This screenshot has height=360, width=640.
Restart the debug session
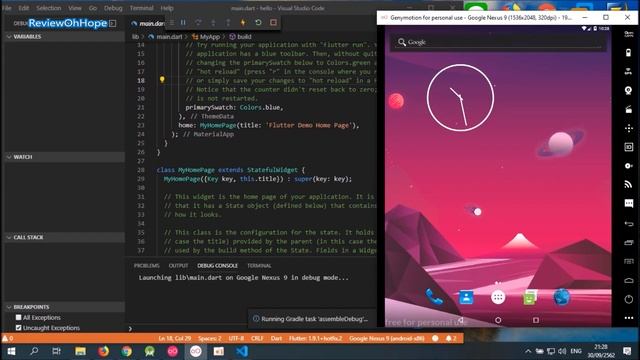tap(258, 23)
